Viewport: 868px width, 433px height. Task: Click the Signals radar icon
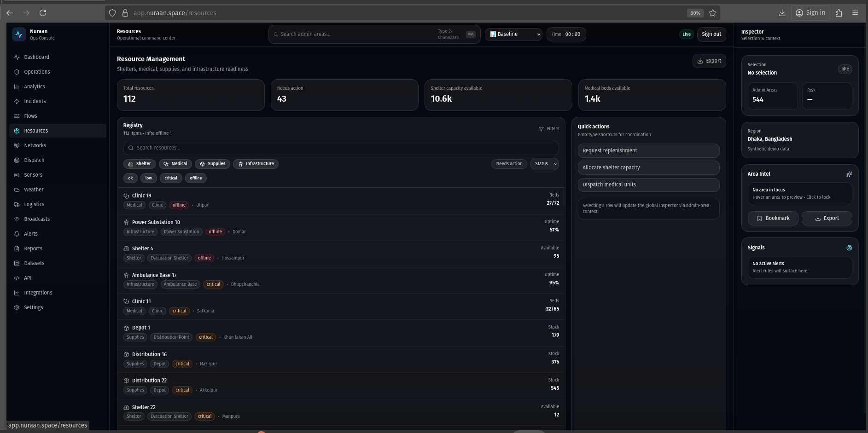point(849,248)
